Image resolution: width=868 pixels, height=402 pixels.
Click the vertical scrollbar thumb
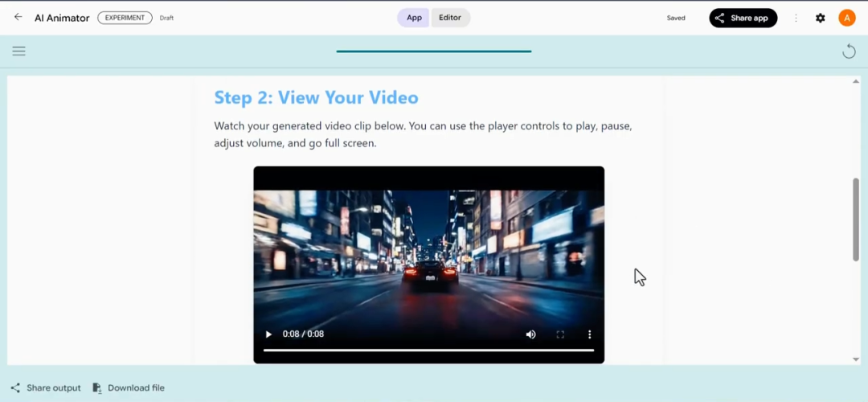855,219
